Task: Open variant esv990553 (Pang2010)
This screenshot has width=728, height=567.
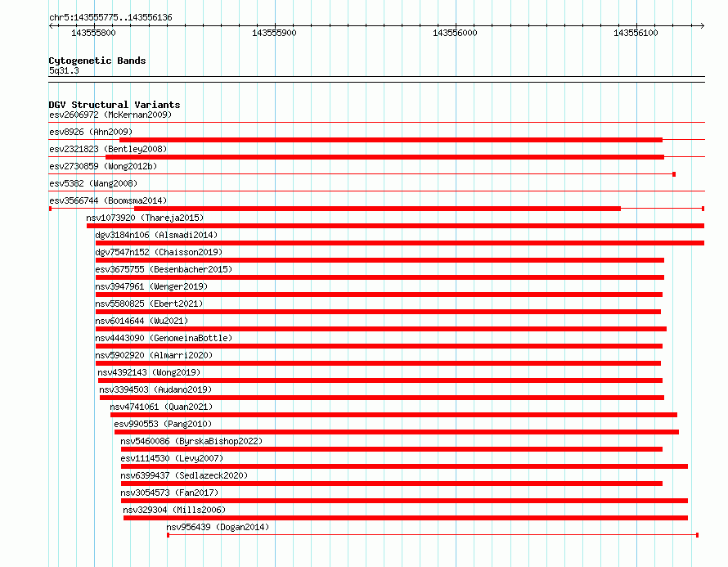Action: click(163, 424)
